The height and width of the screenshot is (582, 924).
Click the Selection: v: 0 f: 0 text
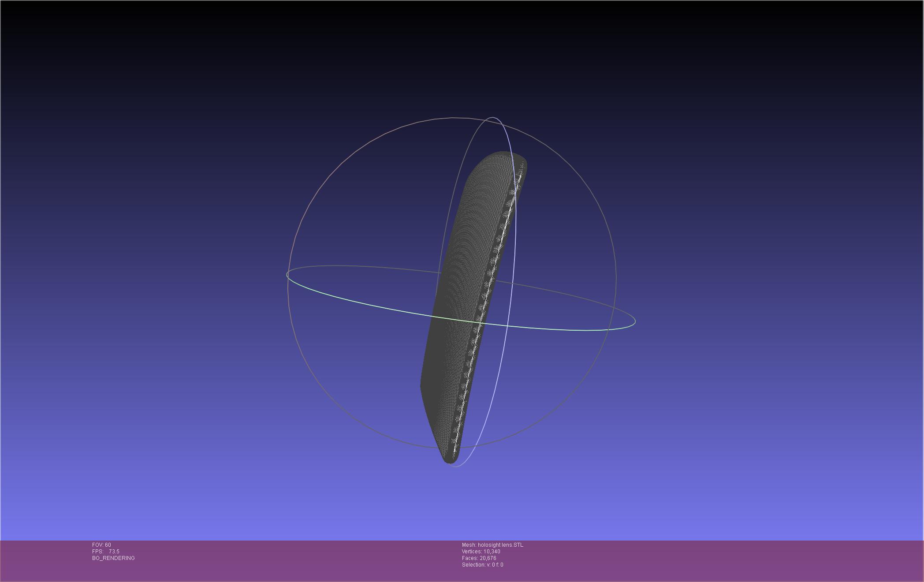[482, 565]
